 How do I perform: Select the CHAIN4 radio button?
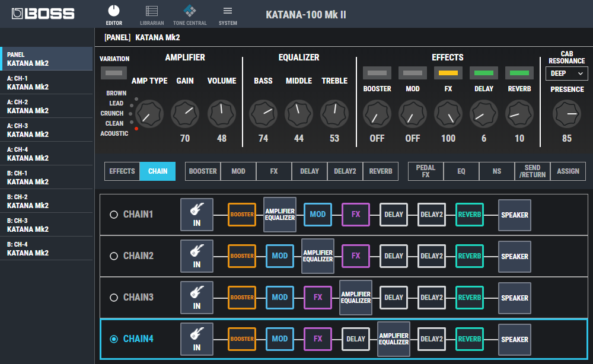click(x=113, y=340)
